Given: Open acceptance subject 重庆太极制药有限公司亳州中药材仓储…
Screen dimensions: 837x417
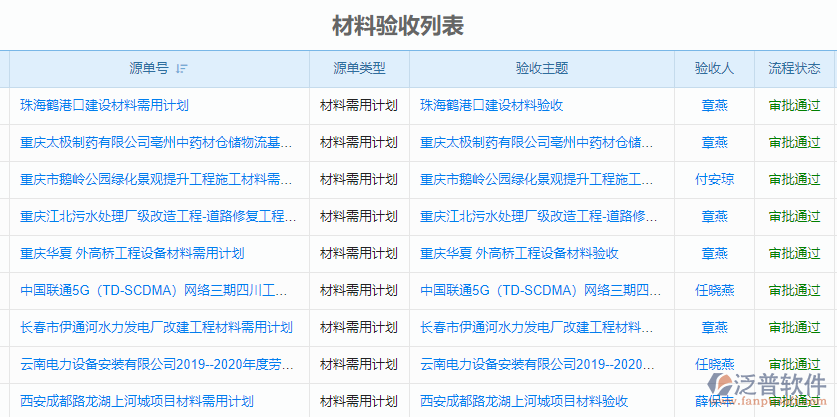Looking at the screenshot, I should [x=536, y=143].
